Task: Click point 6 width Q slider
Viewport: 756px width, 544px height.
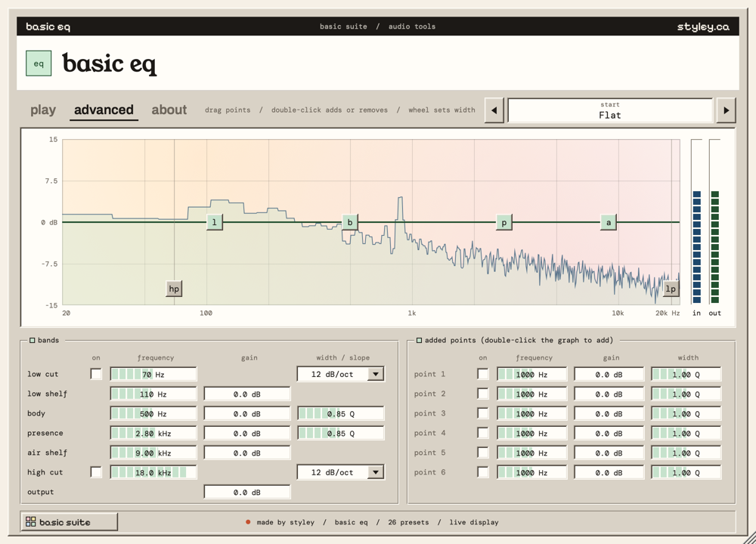Action: pos(686,473)
